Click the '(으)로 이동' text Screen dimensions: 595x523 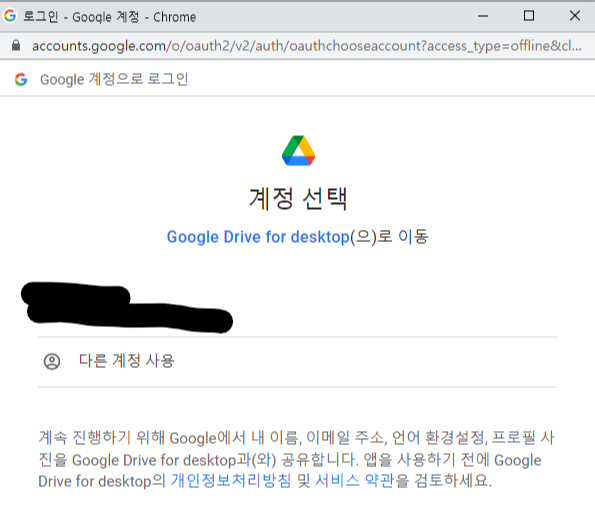coord(389,237)
